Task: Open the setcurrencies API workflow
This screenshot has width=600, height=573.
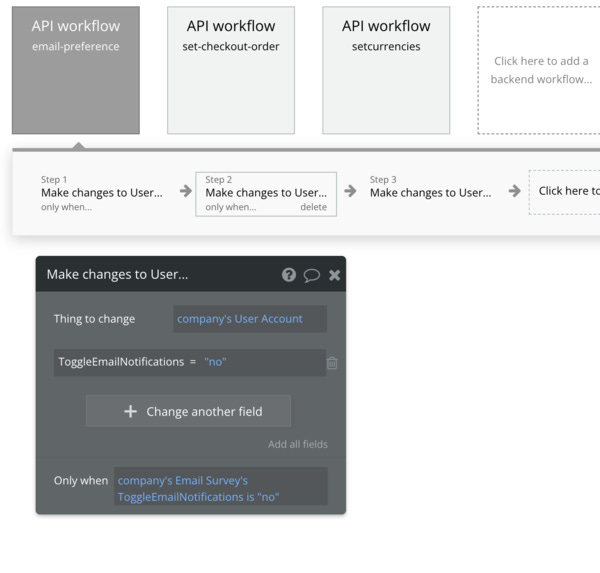Action: 386,70
